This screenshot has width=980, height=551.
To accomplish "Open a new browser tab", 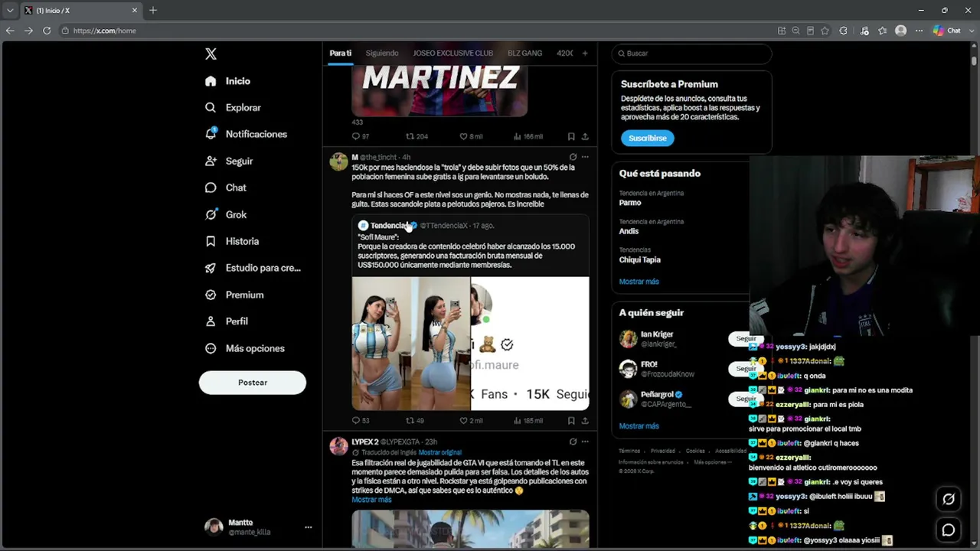I will [x=153, y=10].
